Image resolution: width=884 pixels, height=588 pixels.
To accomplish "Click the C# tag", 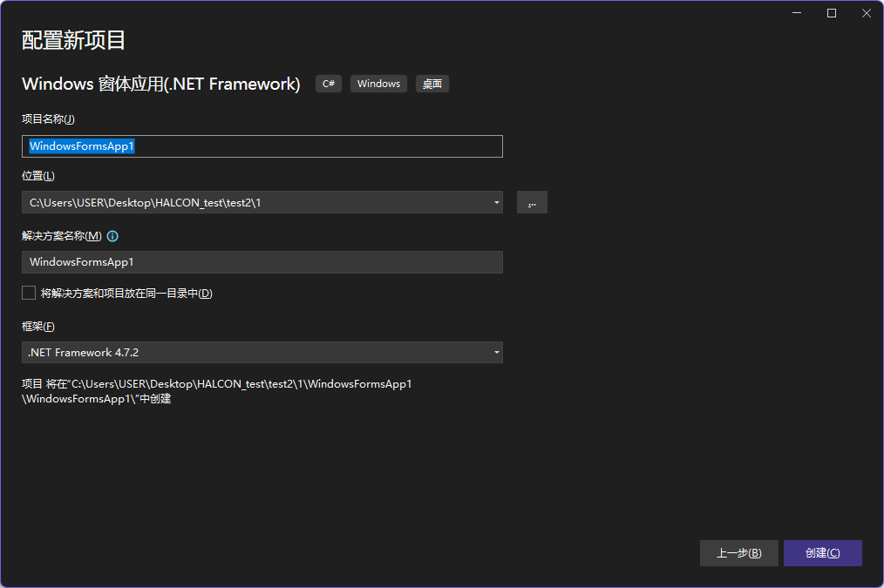I will [x=329, y=84].
